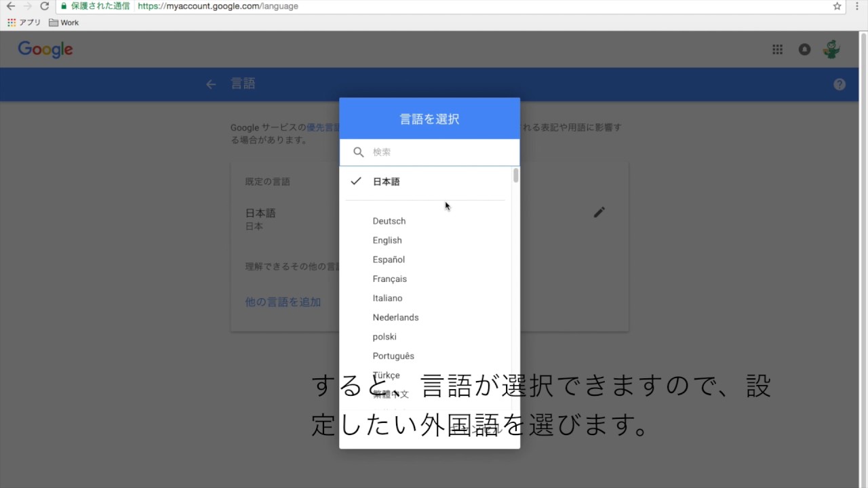Go back with browser back arrow
This screenshot has height=488, width=868.
(x=10, y=6)
